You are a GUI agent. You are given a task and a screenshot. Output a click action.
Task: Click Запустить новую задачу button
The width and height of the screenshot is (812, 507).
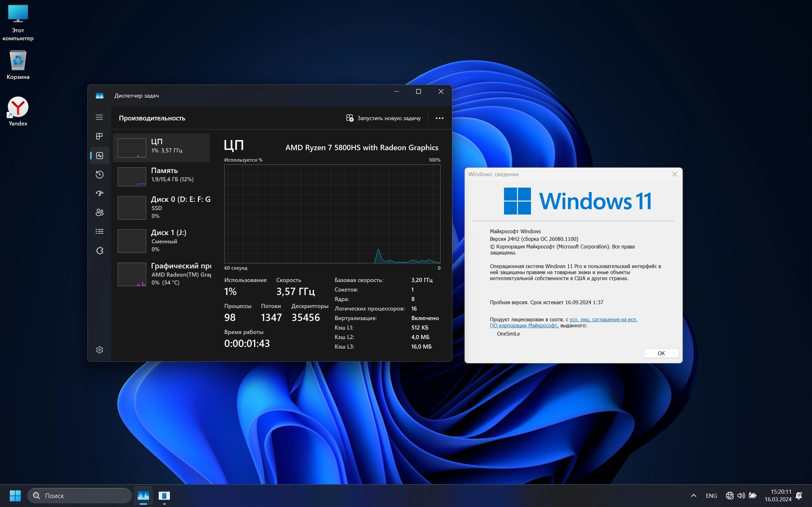pyautogui.click(x=383, y=118)
